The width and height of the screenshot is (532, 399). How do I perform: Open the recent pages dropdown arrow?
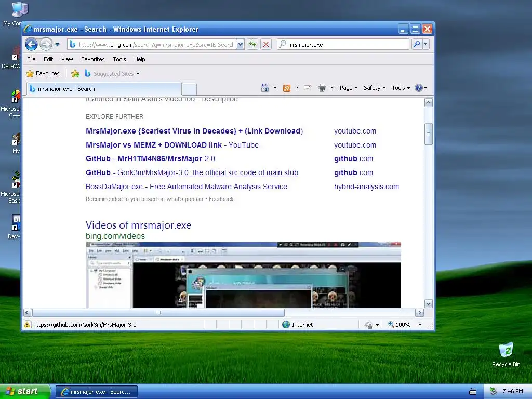tap(57, 45)
